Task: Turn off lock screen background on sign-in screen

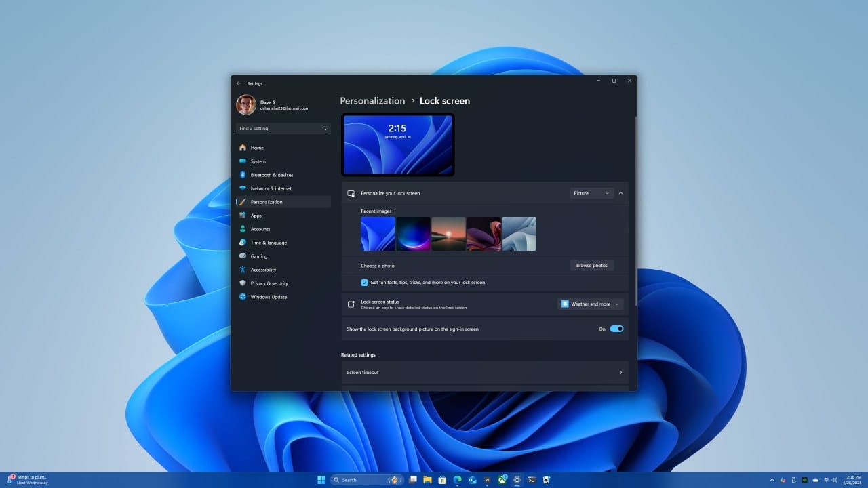Action: click(616, 329)
